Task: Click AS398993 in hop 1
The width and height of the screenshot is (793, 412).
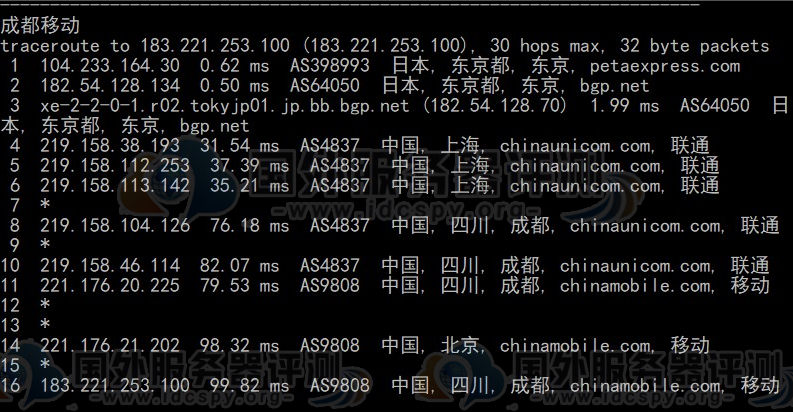Action: (x=330, y=66)
